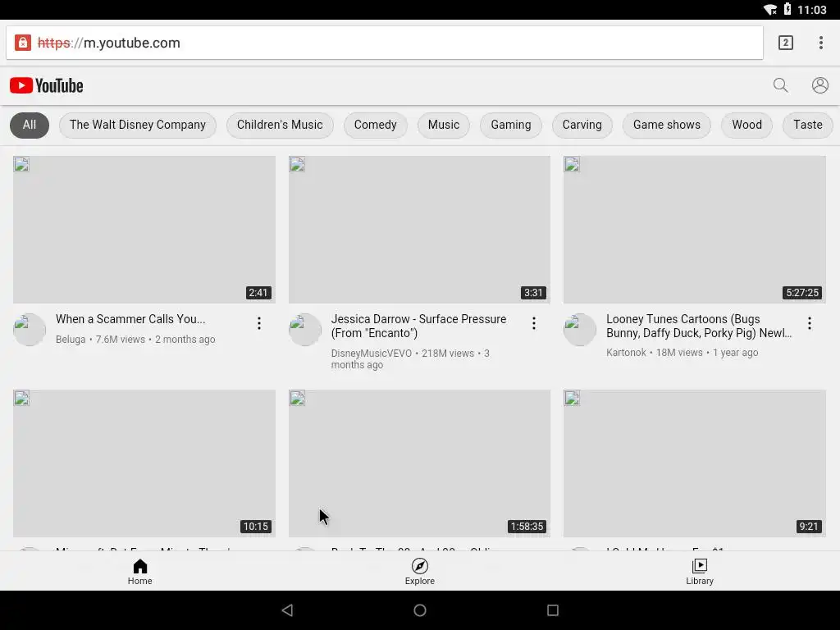The image size is (840, 630).
Task: Click the Kartonok 18M views text
Action: point(682,353)
